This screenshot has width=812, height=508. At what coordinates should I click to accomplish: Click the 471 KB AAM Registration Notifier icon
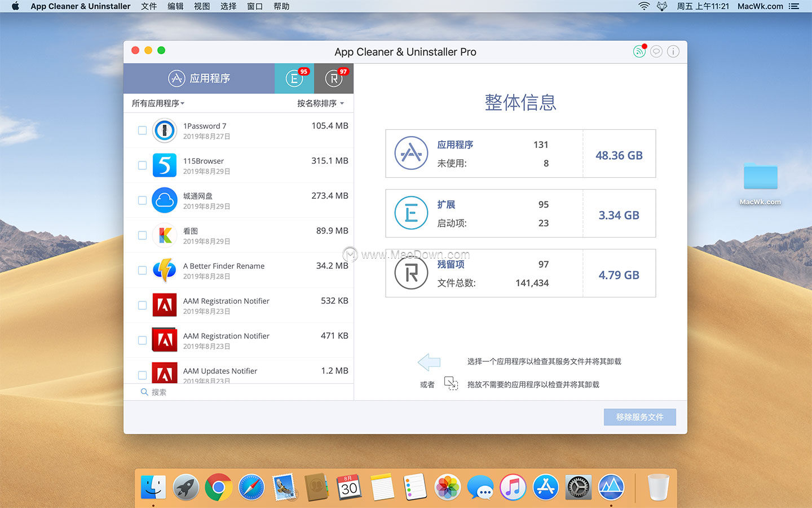[165, 340]
